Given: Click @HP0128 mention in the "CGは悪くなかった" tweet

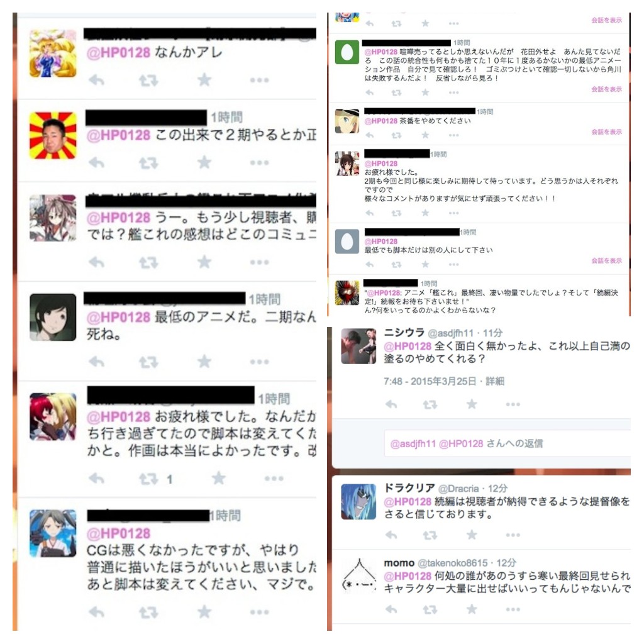Looking at the screenshot, I should [119, 533].
